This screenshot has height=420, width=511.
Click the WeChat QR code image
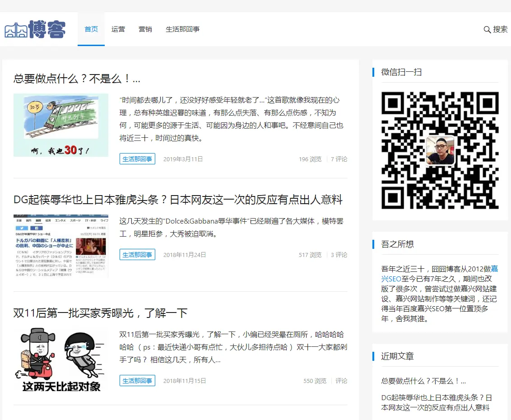[x=440, y=150]
